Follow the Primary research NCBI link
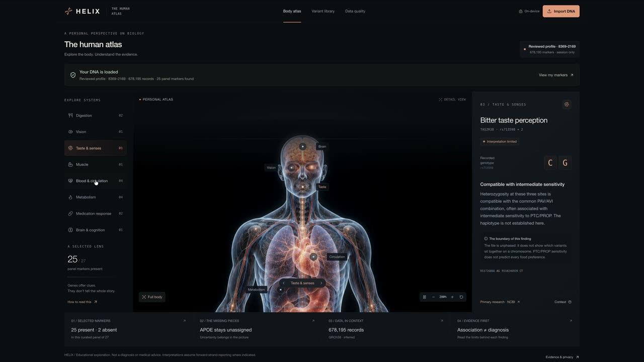The image size is (644, 362). pos(500,302)
